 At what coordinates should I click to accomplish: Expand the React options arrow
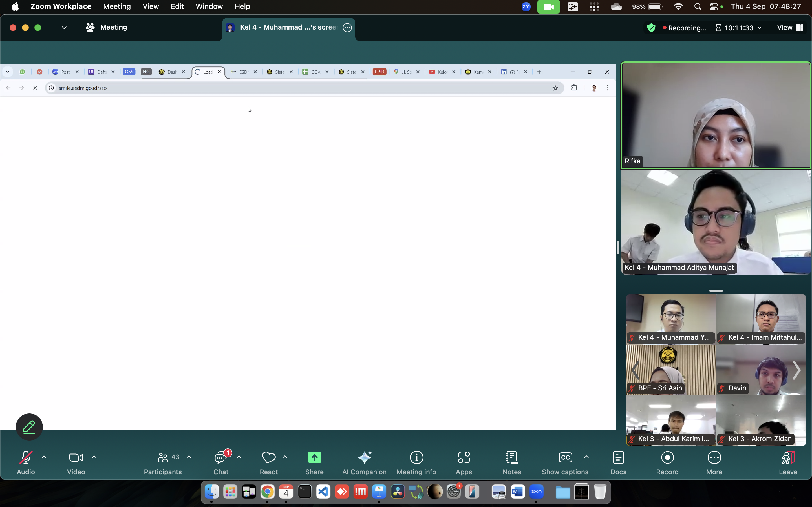[285, 457]
